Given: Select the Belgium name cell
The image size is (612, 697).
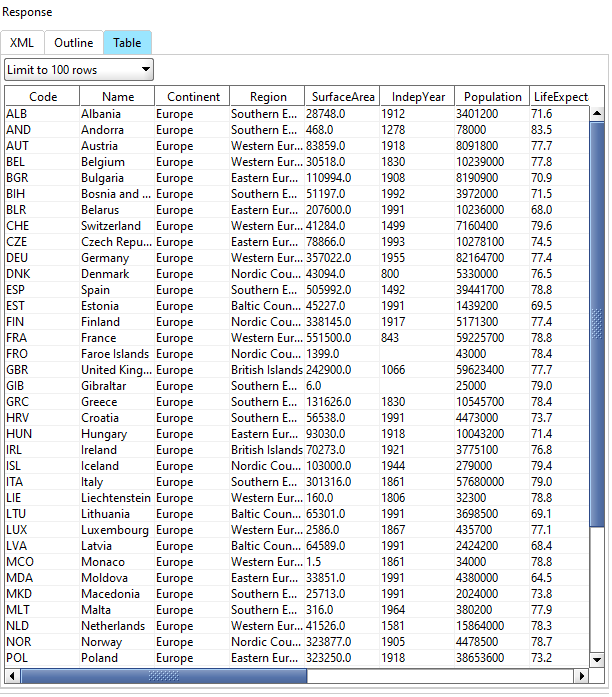Looking at the screenshot, I should click(x=117, y=162).
